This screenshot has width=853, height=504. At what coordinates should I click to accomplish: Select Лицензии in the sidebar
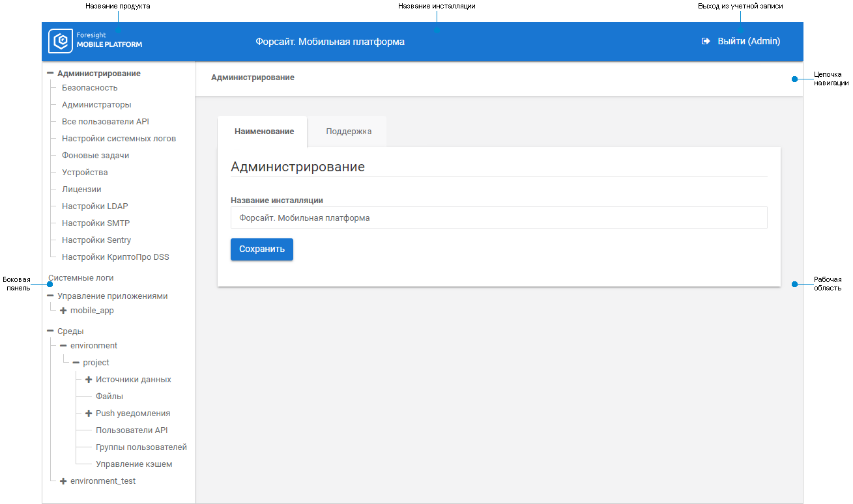(81, 189)
